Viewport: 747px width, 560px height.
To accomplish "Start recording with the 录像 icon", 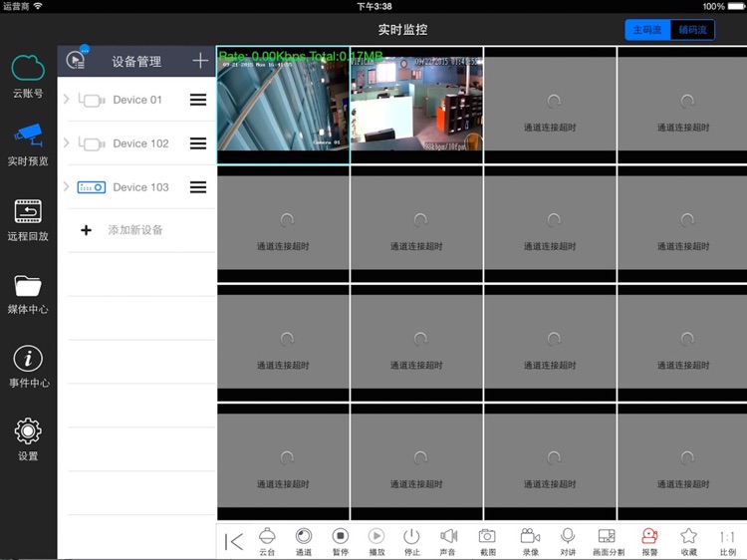I will tap(530, 542).
